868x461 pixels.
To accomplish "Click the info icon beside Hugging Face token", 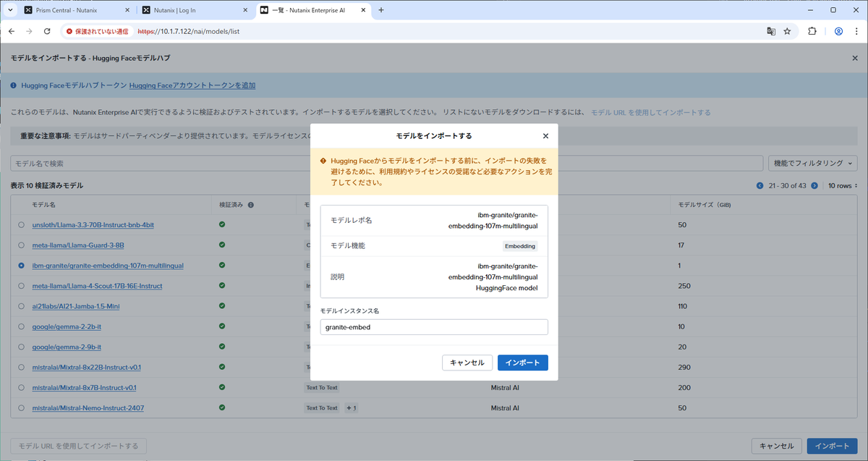I will pyautogui.click(x=14, y=85).
